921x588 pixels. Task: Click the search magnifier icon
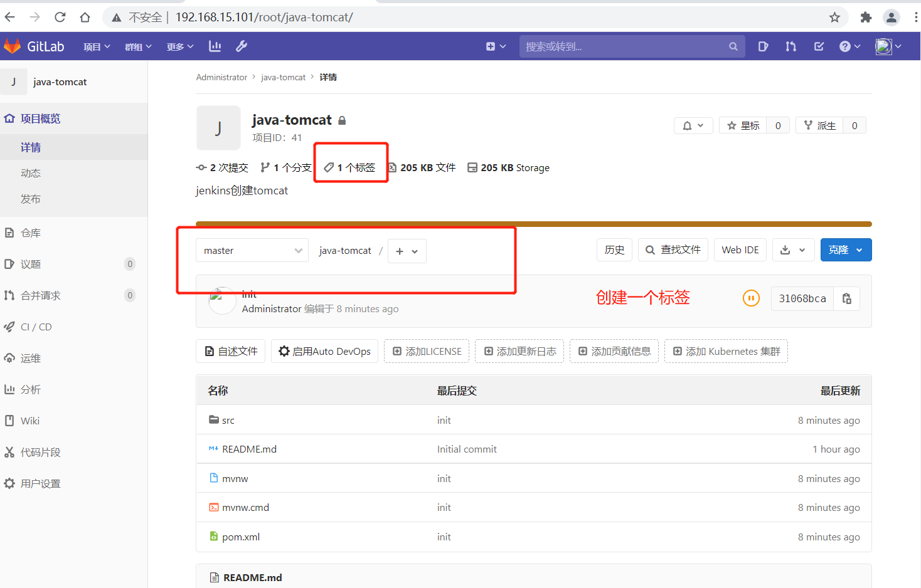coord(733,46)
